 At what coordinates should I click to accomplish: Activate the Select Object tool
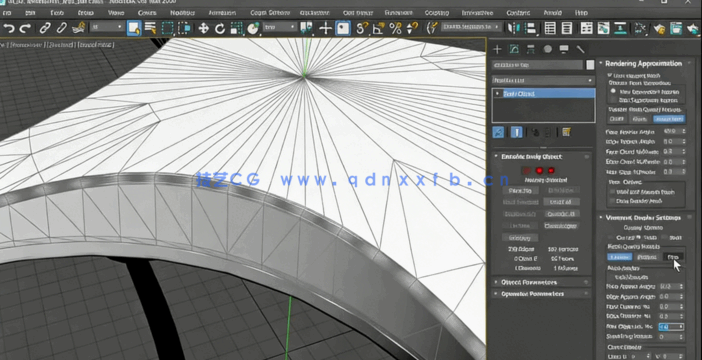click(x=134, y=28)
